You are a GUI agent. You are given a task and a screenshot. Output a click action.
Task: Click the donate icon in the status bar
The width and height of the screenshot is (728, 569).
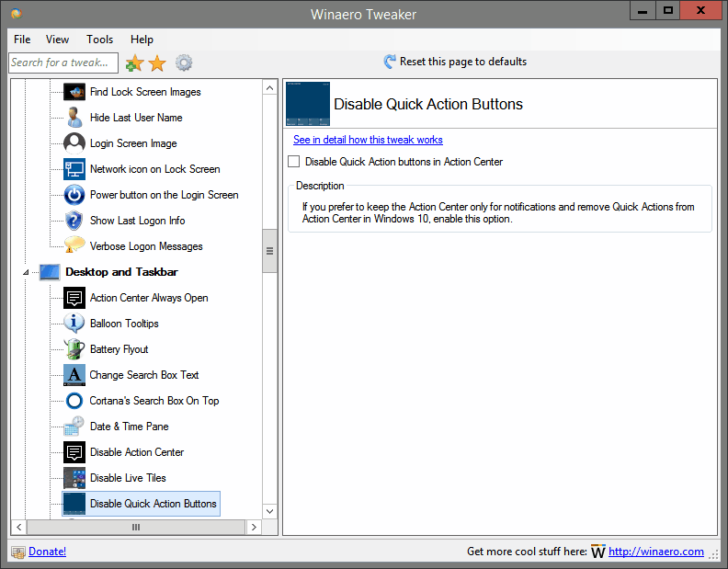[18, 552]
